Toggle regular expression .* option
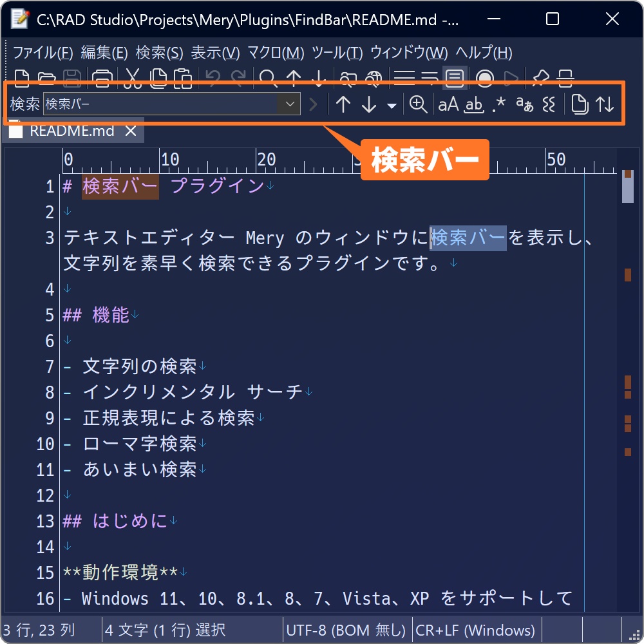 click(498, 104)
